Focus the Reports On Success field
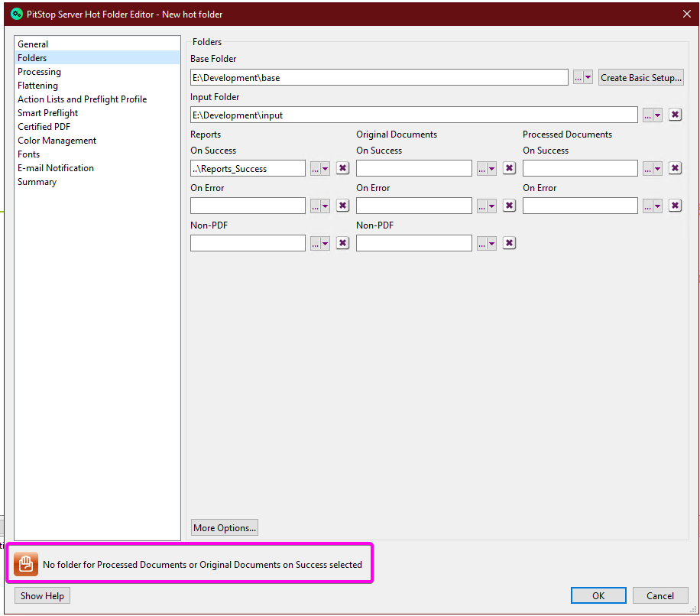700x616 pixels. click(x=248, y=169)
